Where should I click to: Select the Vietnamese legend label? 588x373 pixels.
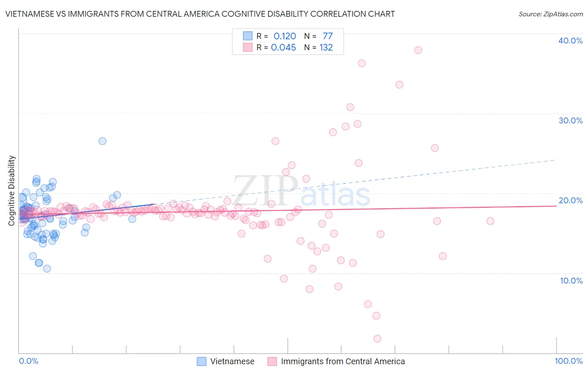(232, 361)
